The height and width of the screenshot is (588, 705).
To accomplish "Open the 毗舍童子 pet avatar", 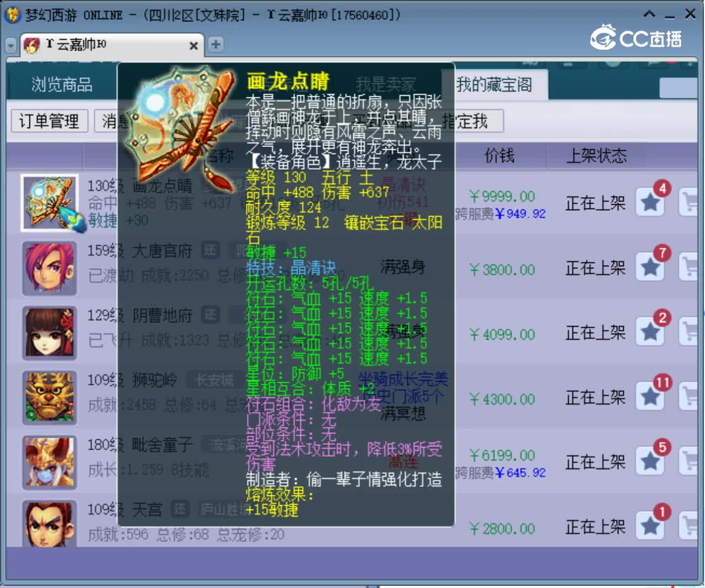I will pos(49,462).
